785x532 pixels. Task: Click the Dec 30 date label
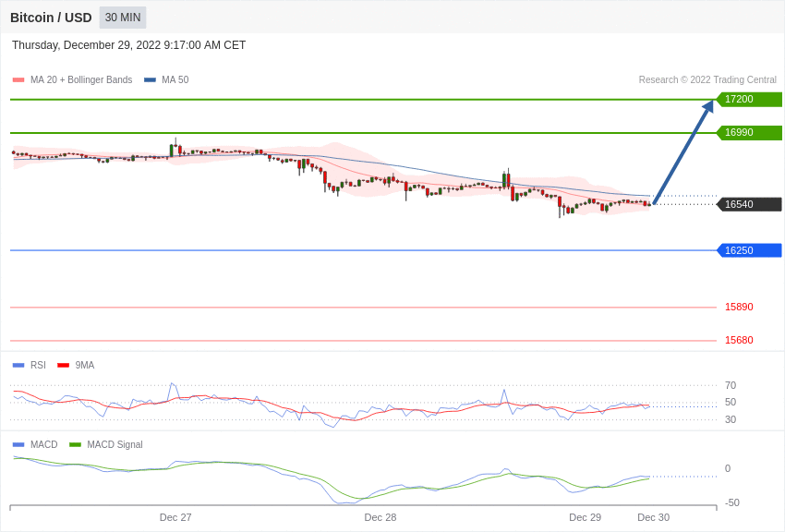653,517
